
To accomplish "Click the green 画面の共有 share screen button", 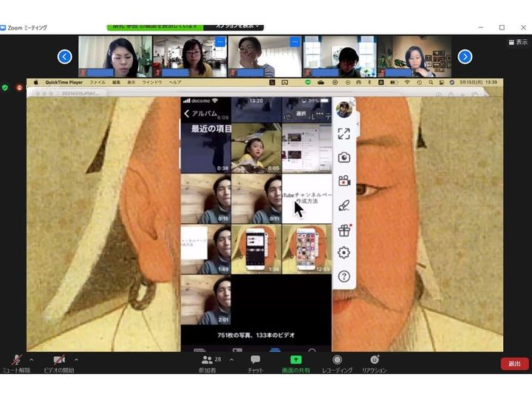I will coord(296,363).
